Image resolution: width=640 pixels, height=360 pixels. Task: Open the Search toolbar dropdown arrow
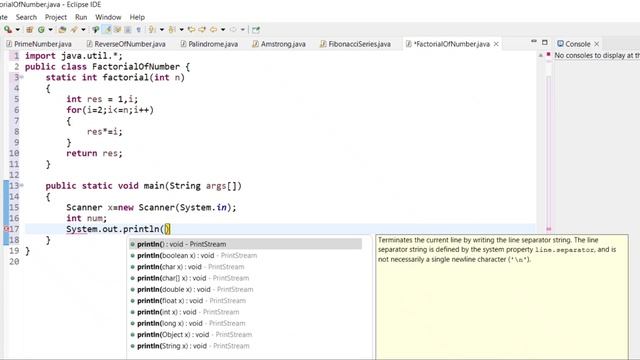[83, 29]
